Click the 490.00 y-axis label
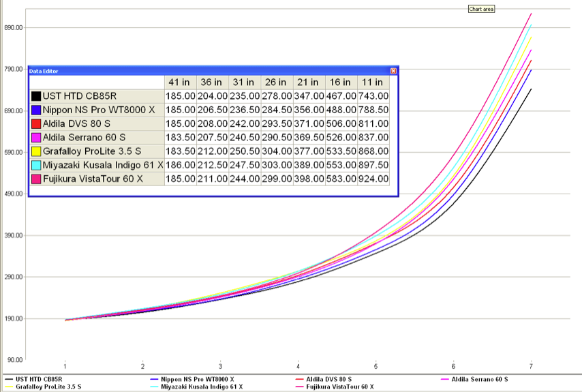This screenshot has height=392, width=582. [x=14, y=194]
